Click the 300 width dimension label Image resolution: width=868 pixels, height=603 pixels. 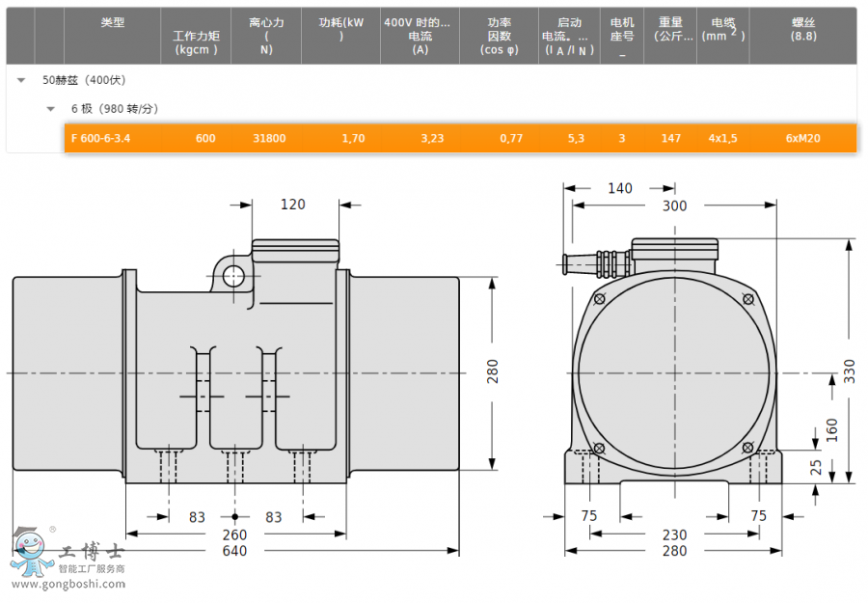click(x=675, y=206)
